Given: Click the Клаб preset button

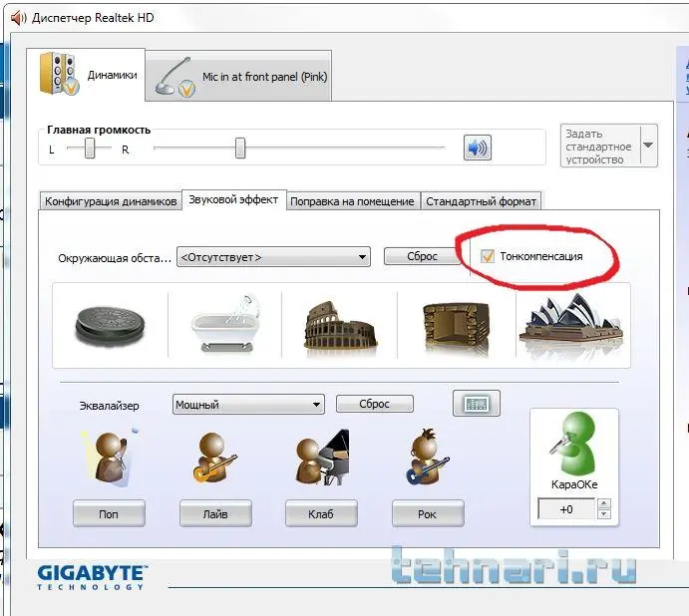Looking at the screenshot, I should (321, 513).
